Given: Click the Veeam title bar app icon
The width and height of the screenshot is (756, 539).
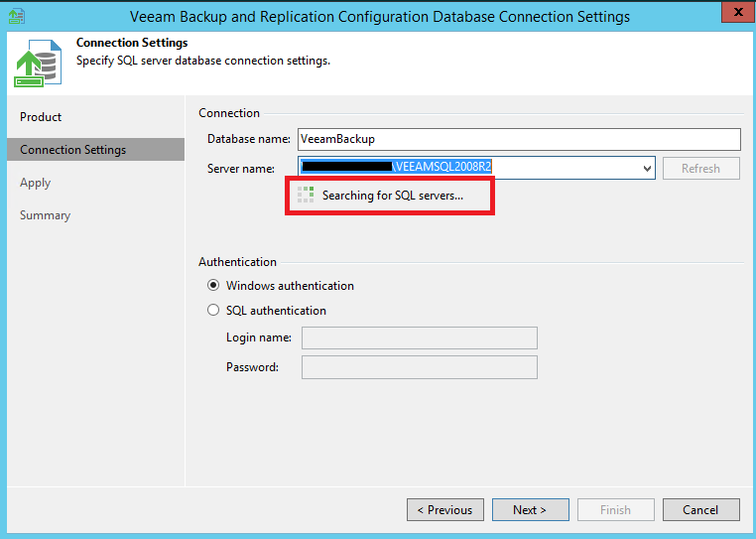Looking at the screenshot, I should coord(17,16).
